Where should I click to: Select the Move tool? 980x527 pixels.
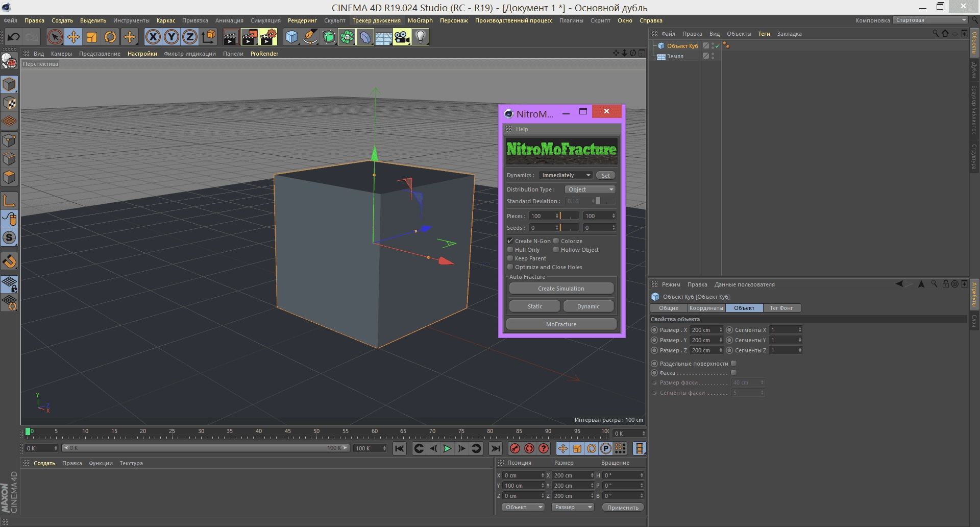(73, 37)
